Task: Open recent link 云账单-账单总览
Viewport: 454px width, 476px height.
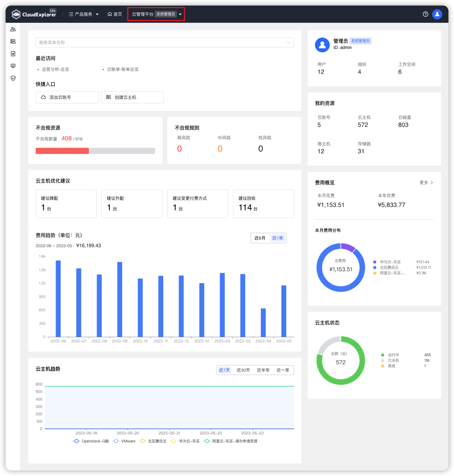Action: coord(123,69)
